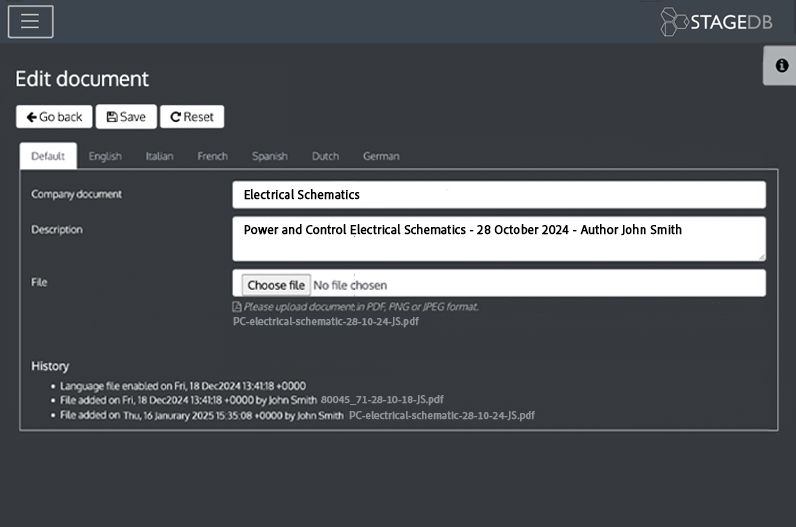This screenshot has height=527, width=796.
Task: Click the Choose file button
Action: coord(276,285)
